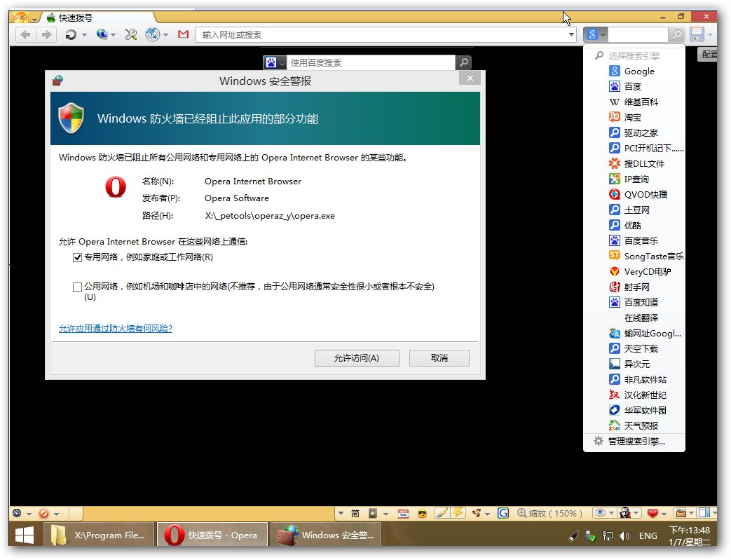
Task: Select 优酷 search engine
Action: pyautogui.click(x=634, y=225)
